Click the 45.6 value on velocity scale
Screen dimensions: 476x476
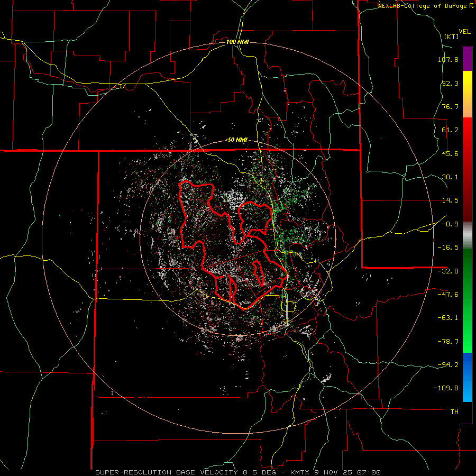(x=450, y=153)
